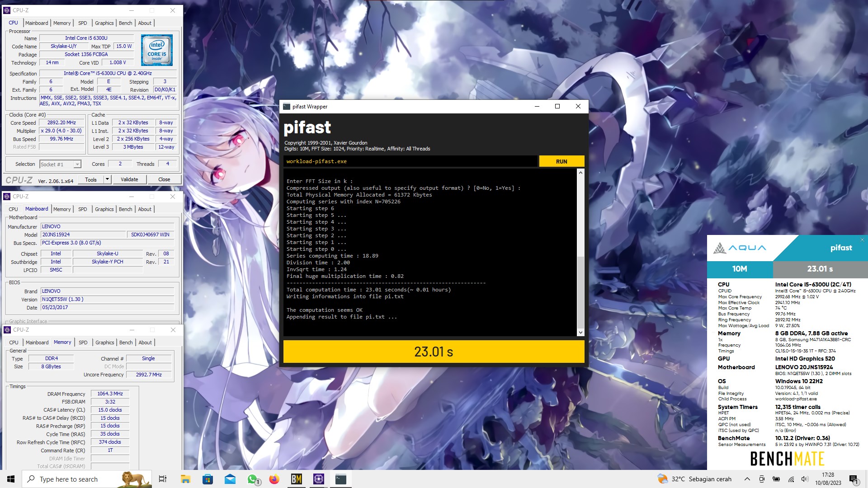Select CPU tab in bottom CPU-Z window
The width and height of the screenshot is (868, 488).
14,343
